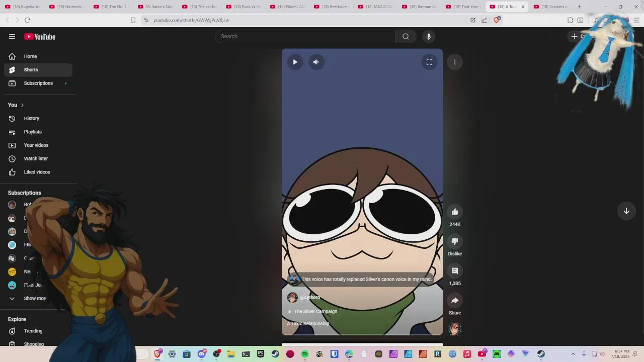The width and height of the screenshot is (644, 362).
Task: Click the share page icon in address bar
Action: [x=484, y=20]
